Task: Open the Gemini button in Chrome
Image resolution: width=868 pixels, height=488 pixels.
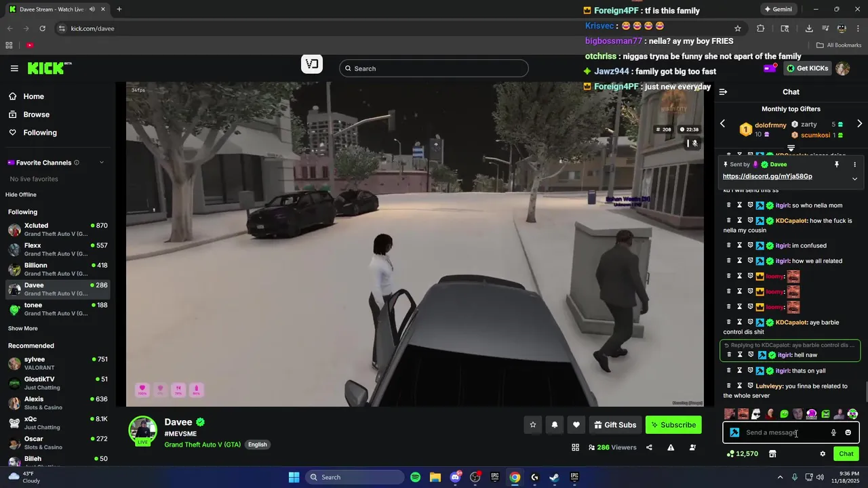Action: coord(778,9)
